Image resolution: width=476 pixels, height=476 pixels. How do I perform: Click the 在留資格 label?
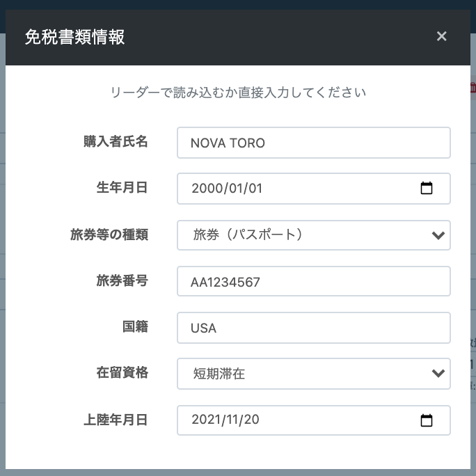[122, 372]
